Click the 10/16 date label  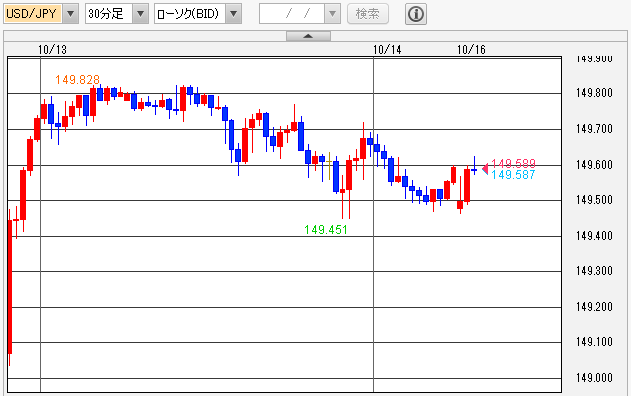(x=471, y=50)
